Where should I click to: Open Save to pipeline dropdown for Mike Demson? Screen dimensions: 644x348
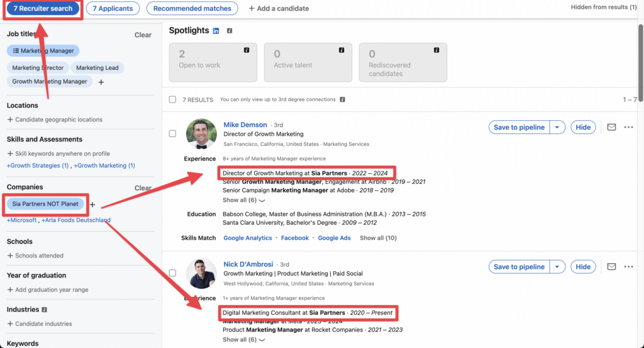[x=557, y=127]
